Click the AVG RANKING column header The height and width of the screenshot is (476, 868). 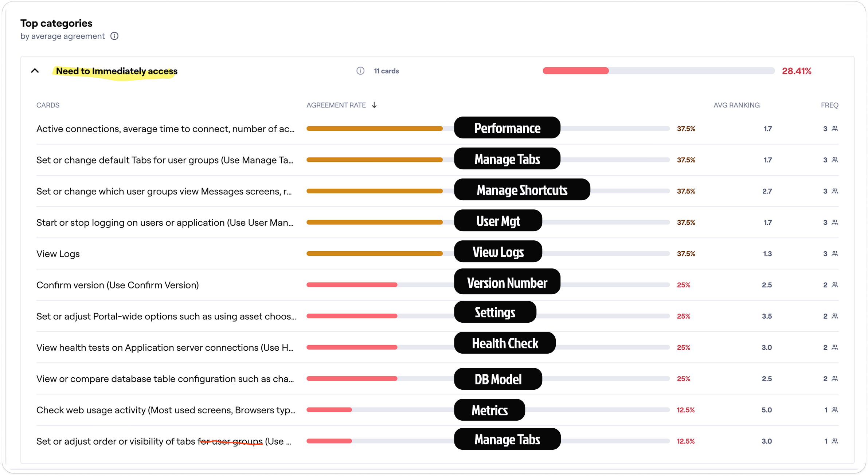736,105
